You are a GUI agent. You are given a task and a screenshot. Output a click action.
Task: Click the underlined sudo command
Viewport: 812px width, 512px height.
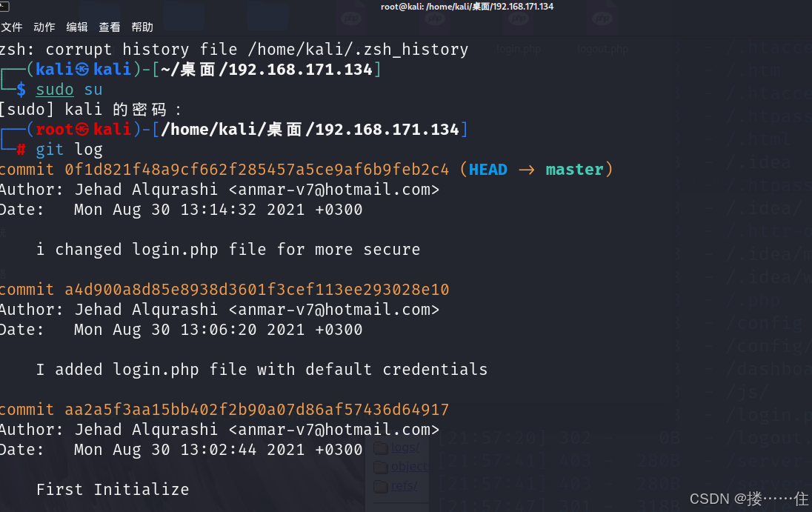tap(55, 90)
